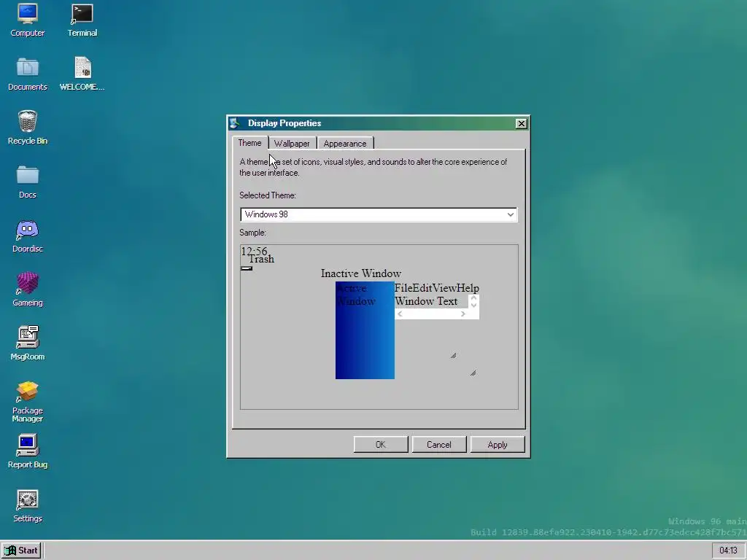Click the sample scrollbar up arrow
Viewport: 747px width, 560px height.
(x=473, y=298)
